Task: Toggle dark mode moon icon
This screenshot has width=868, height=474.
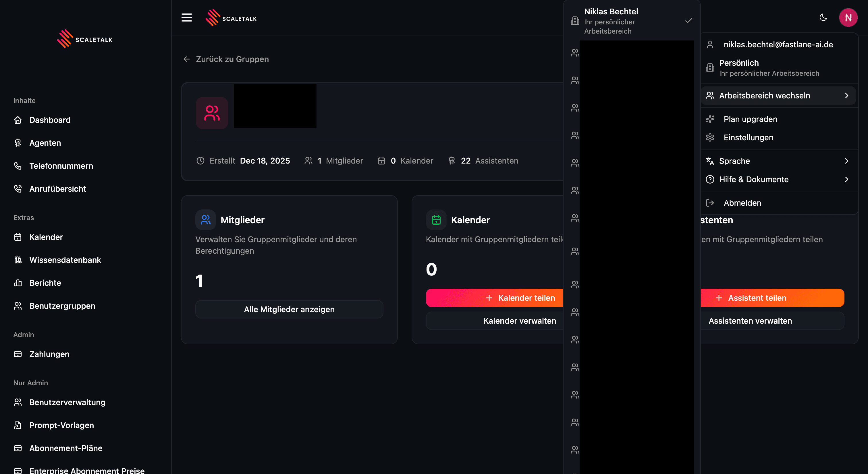Action: (823, 18)
